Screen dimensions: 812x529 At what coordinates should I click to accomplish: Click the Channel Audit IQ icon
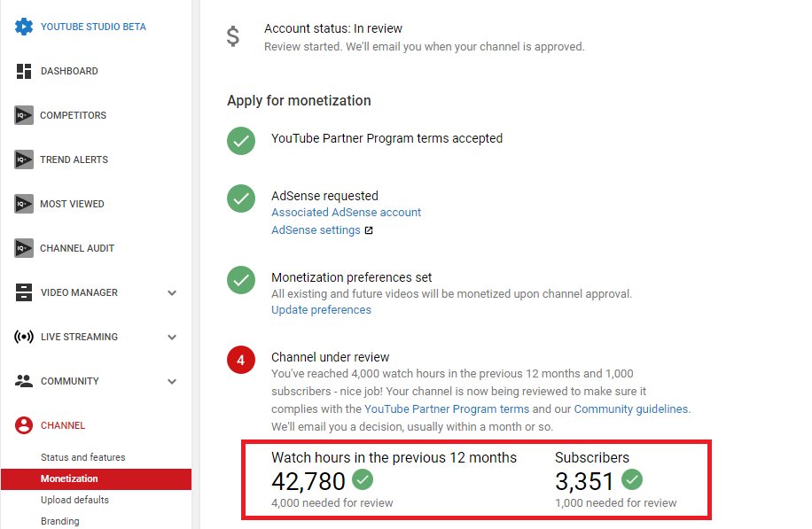coord(24,248)
